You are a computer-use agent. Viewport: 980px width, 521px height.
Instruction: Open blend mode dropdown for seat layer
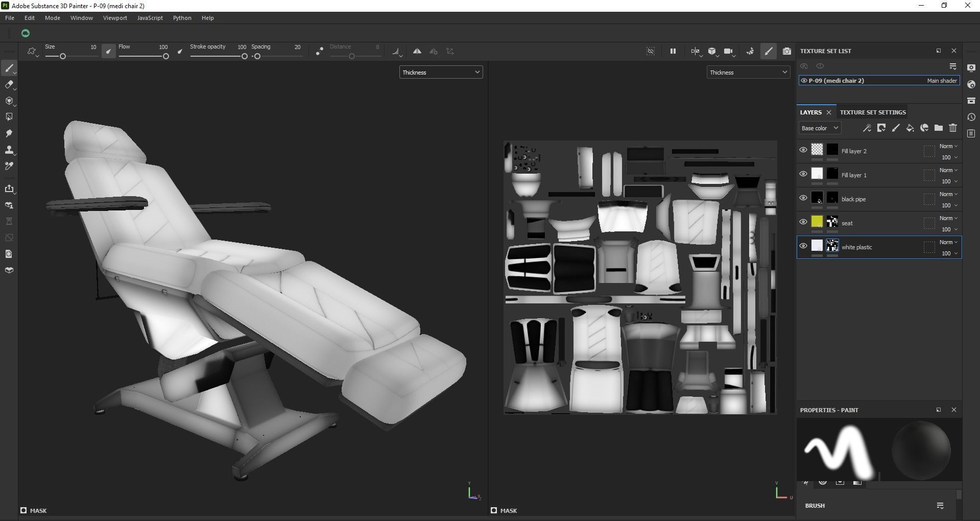(x=949, y=218)
